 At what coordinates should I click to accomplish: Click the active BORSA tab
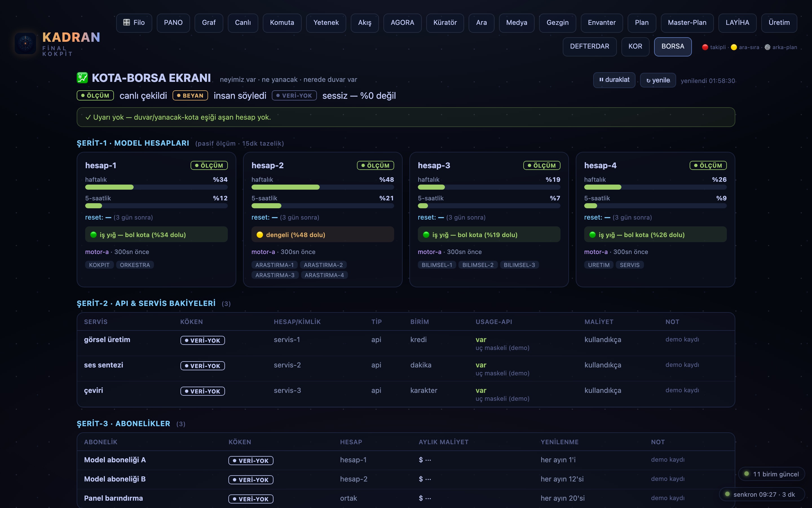click(673, 47)
